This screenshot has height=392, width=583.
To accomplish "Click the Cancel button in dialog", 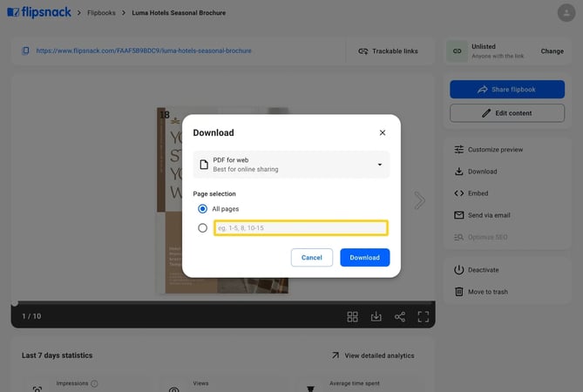I will pyautogui.click(x=312, y=258).
